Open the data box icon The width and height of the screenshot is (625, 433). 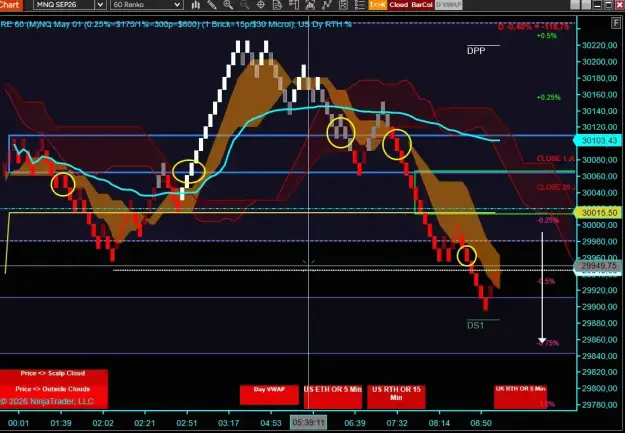(277, 5)
